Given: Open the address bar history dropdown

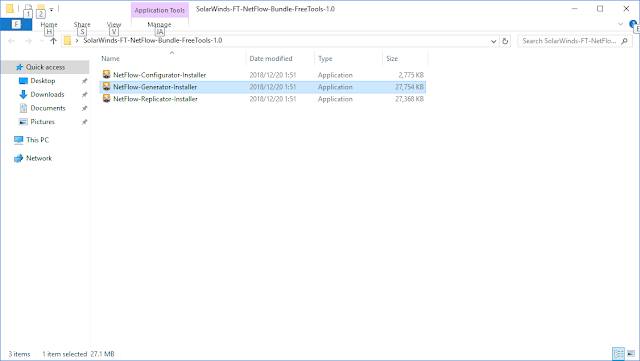Looking at the screenshot, I should point(493,41).
